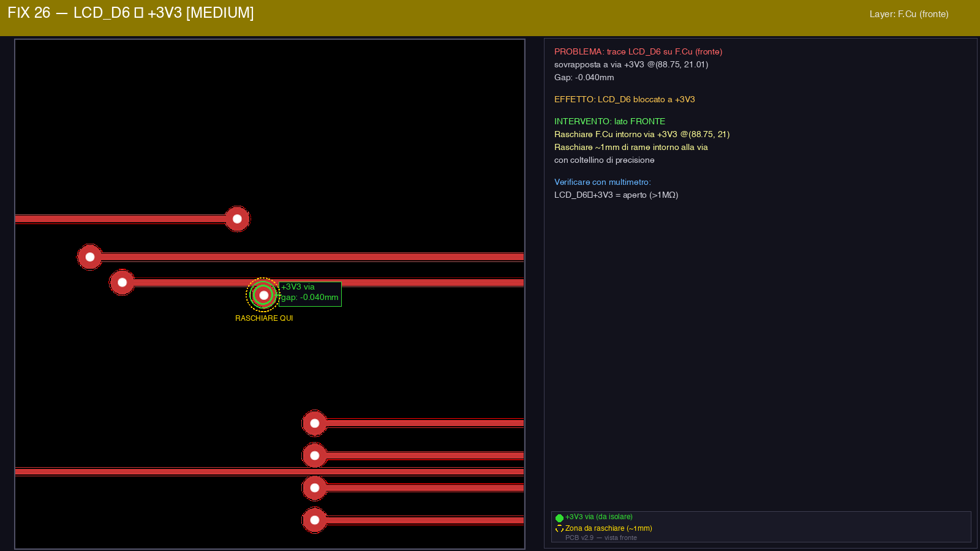Select 'EFFETTO: LCD_D6 bloccato a +3V3' line

click(x=624, y=99)
